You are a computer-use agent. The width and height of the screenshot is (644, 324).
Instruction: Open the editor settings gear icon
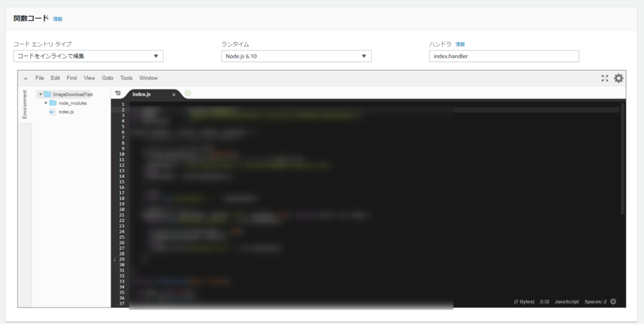[x=618, y=78]
